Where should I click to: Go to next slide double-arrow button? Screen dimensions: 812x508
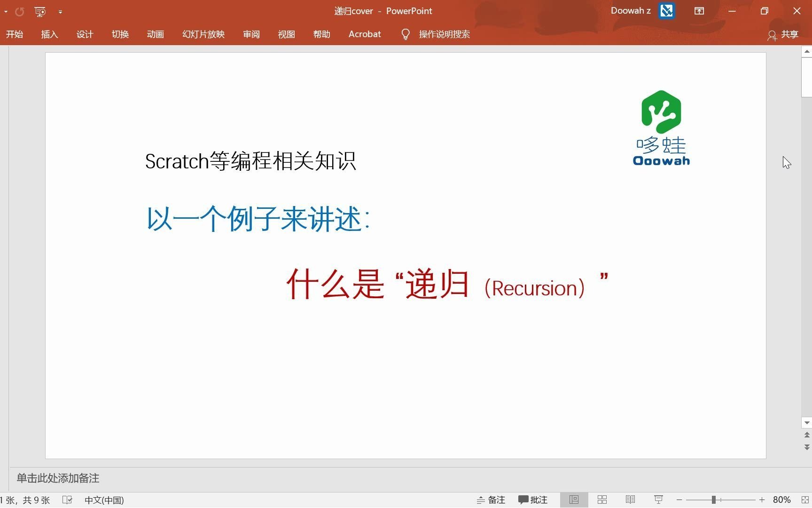[x=807, y=447]
